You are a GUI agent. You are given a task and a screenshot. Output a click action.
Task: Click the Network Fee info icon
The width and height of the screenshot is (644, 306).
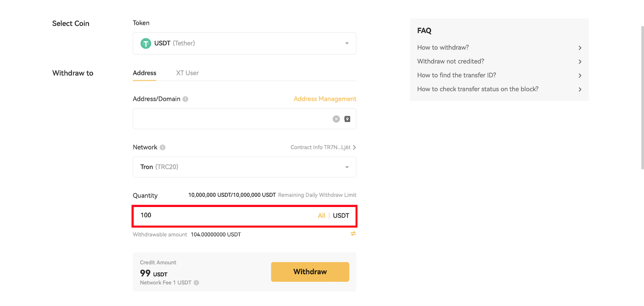tap(196, 283)
